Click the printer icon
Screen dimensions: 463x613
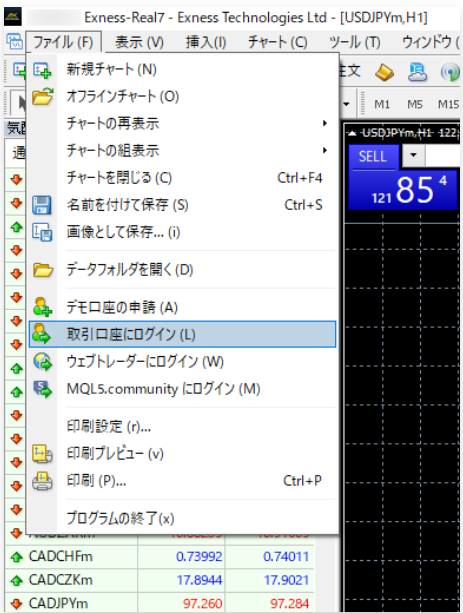tap(42, 481)
